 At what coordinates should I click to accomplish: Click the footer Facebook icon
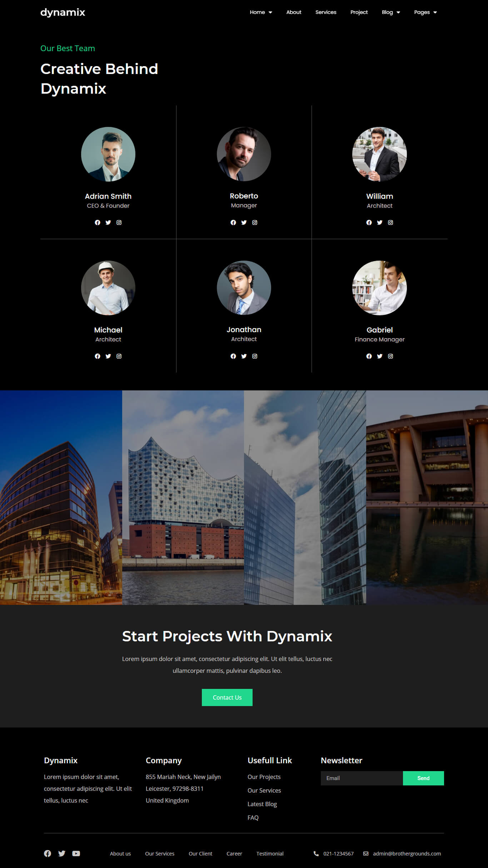pyautogui.click(x=48, y=853)
